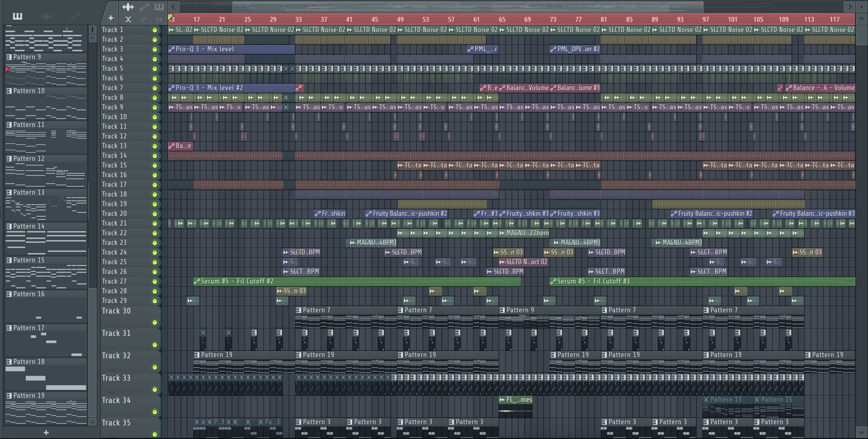Screen dimensions: 868x439
Task: Mute Track 1 with its green LED
Action: 155,30
